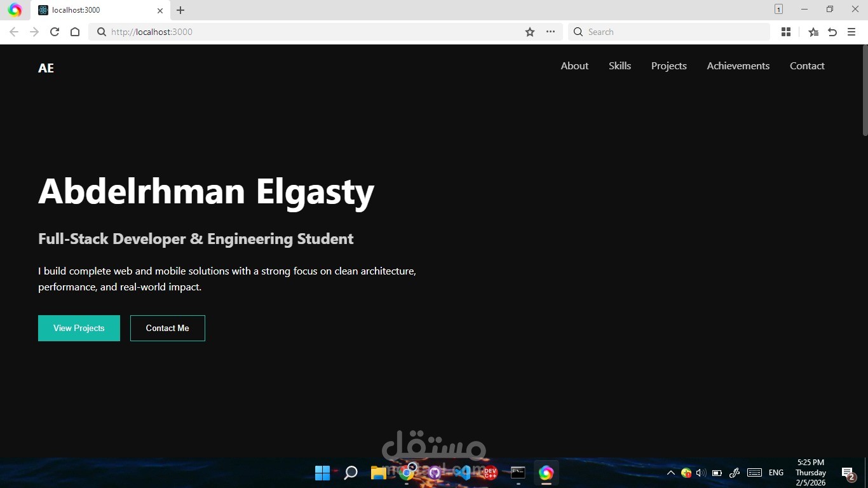Image resolution: width=868 pixels, height=488 pixels.
Task: Click the browser logo in title bar
Action: click(x=15, y=10)
